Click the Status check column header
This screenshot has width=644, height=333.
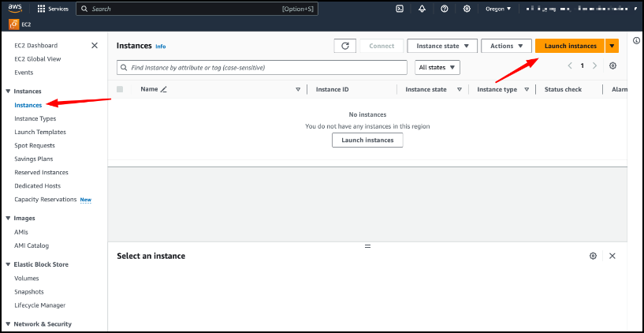[563, 89]
